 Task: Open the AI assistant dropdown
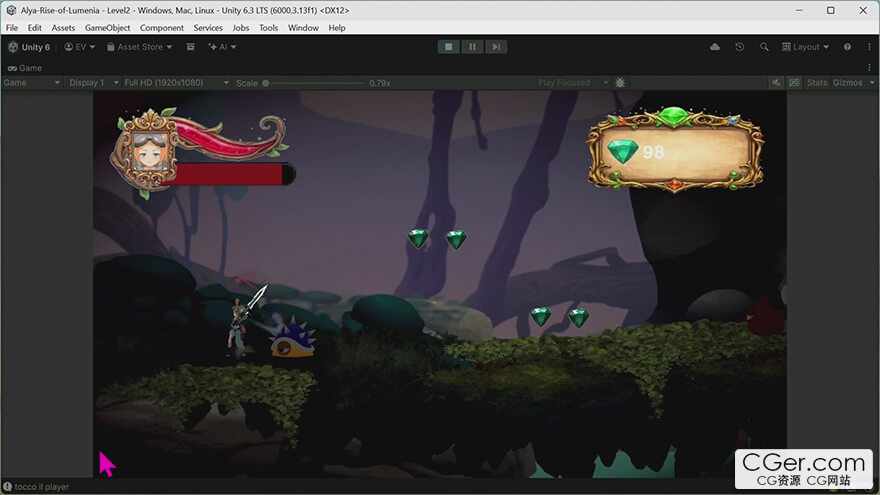(x=222, y=47)
